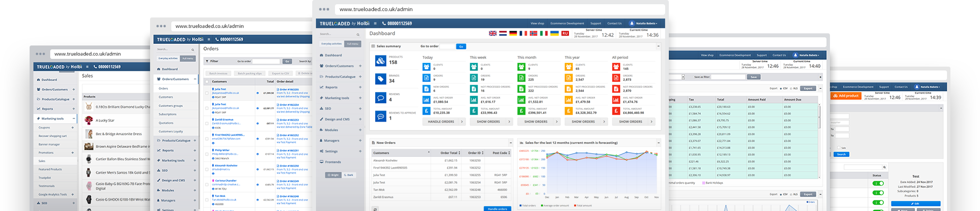The width and height of the screenshot is (980, 211).
Task: Switch to Full menu tab in Dashboard window
Action: 352,44
